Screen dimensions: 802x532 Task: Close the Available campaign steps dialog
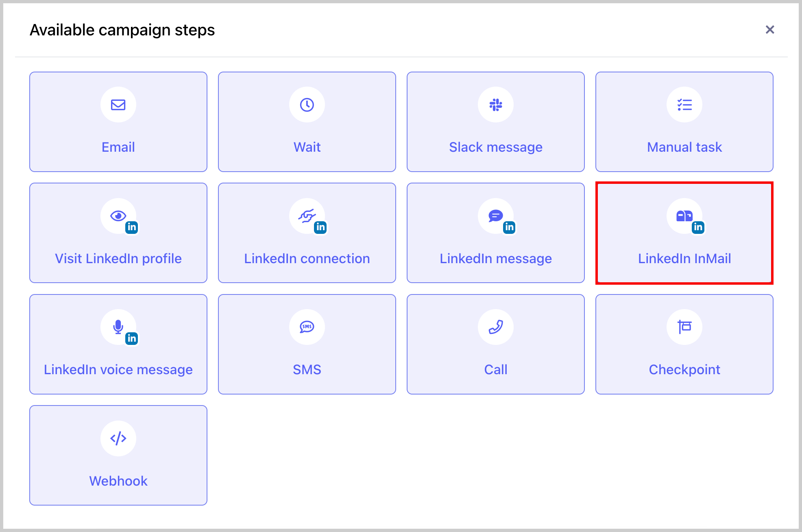pos(769,30)
